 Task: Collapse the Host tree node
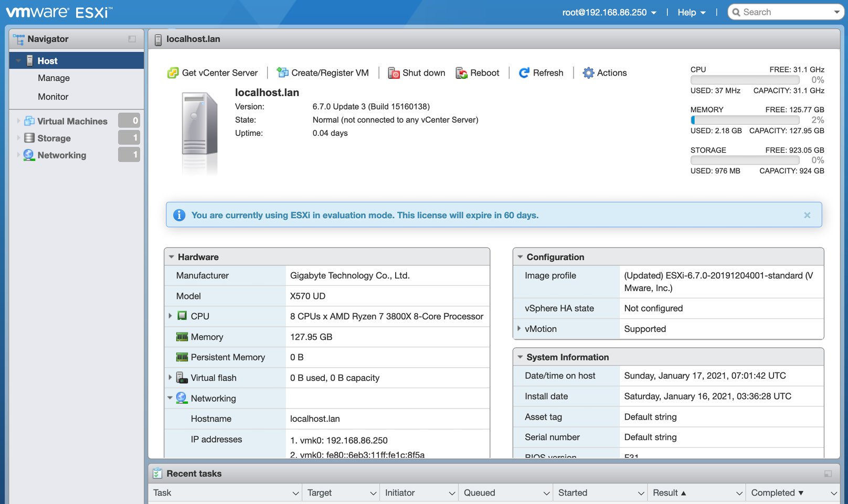coord(18,61)
